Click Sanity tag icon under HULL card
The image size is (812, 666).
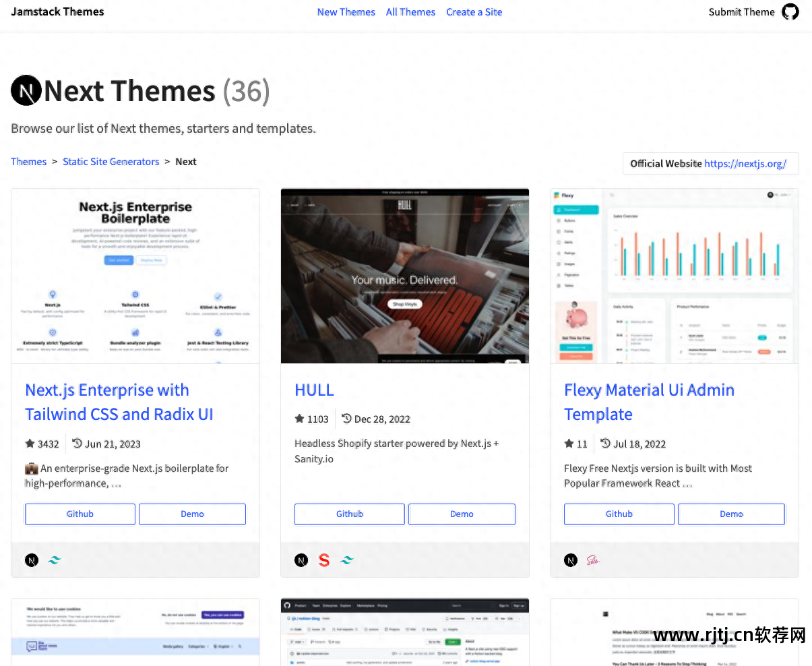click(x=324, y=560)
